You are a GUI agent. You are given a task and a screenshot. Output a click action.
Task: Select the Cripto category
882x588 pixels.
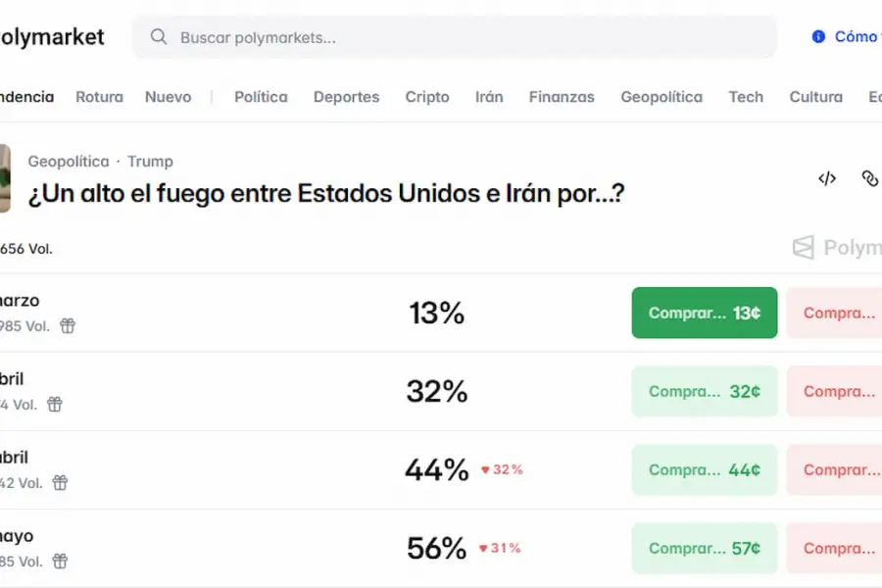click(x=427, y=97)
